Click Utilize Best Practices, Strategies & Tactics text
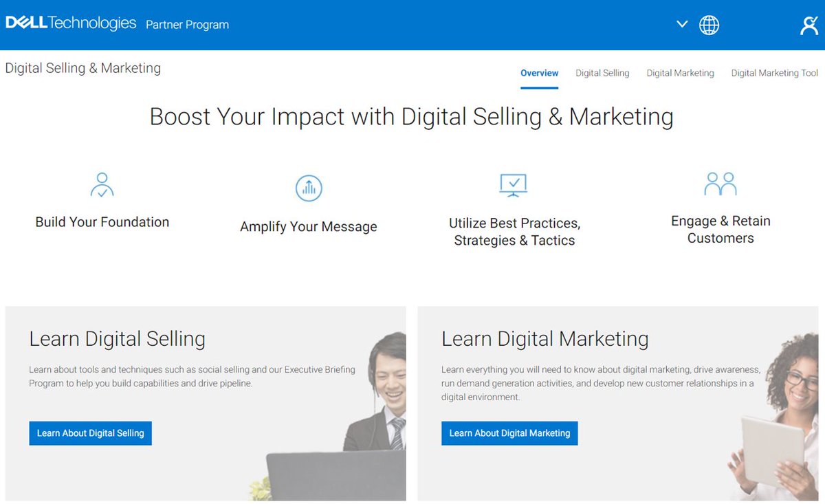825x504 pixels. point(514,232)
